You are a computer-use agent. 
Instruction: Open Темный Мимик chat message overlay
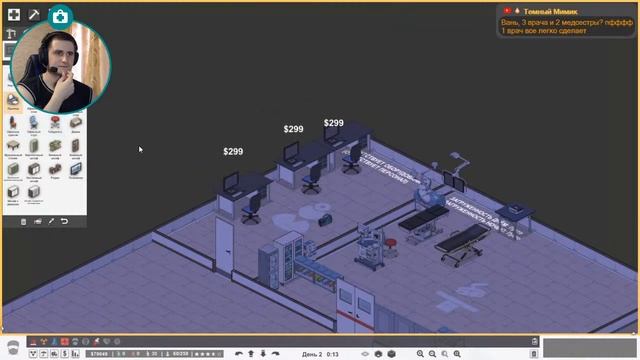pyautogui.click(x=566, y=21)
